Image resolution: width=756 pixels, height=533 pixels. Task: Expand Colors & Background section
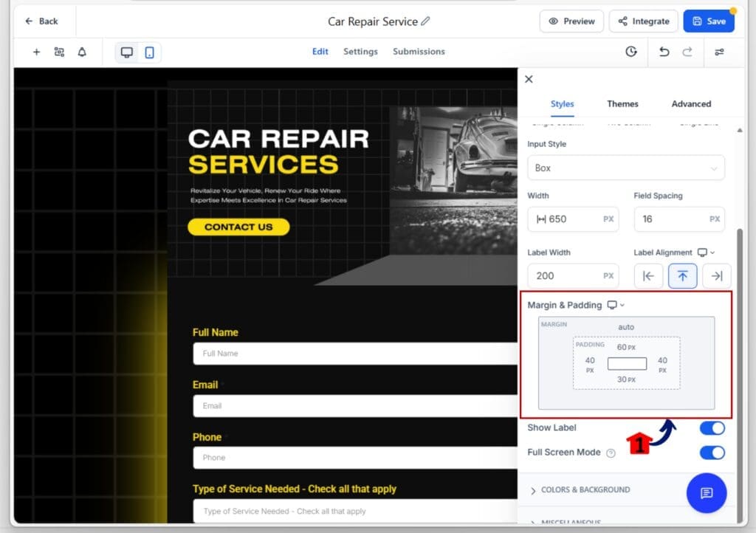coord(585,490)
